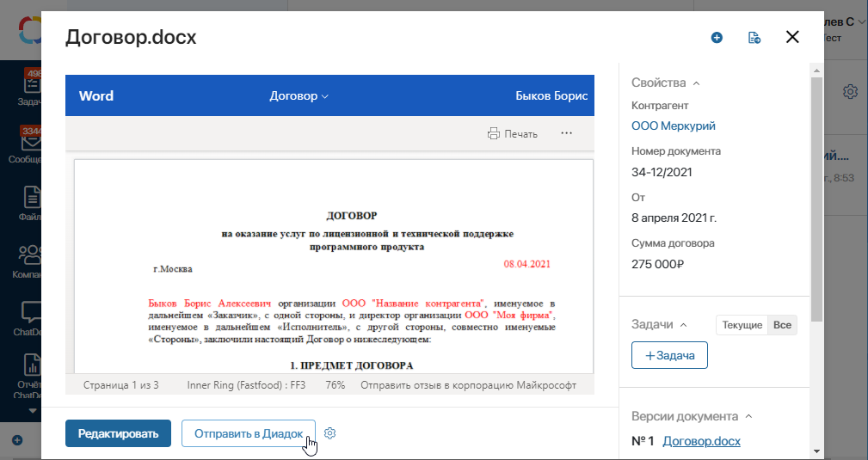The image size is (868, 460).
Task: Add a new task with +Задача
Action: [x=669, y=355]
